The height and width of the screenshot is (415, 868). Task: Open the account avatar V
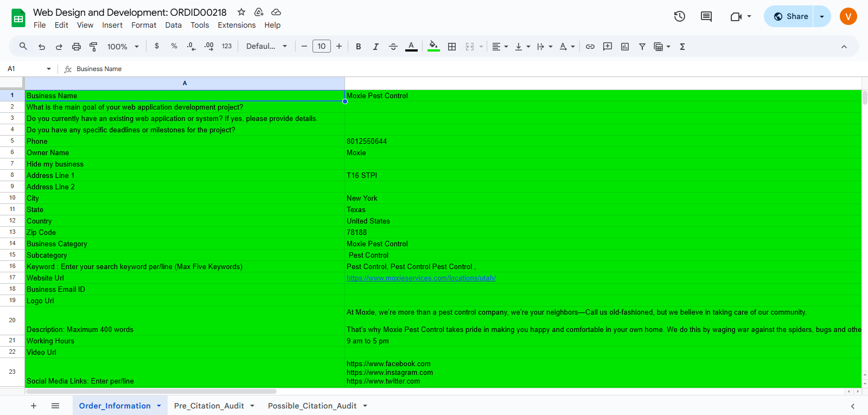(x=848, y=16)
